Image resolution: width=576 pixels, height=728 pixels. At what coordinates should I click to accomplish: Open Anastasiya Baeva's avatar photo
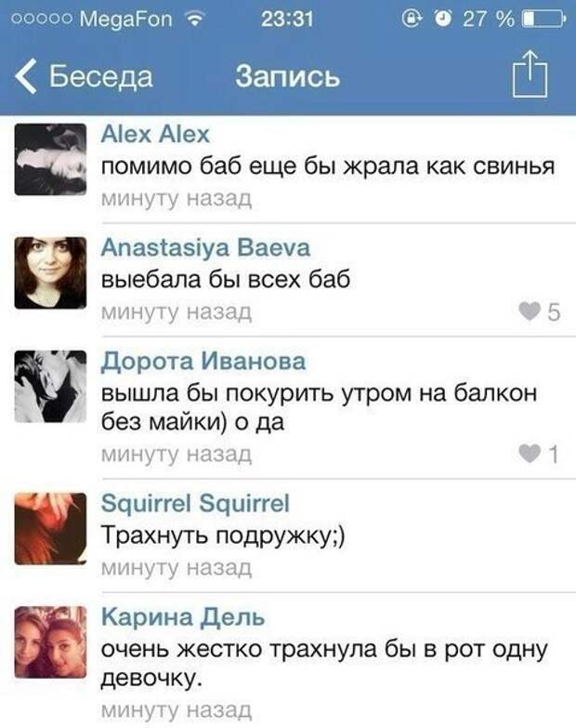pos(50,272)
